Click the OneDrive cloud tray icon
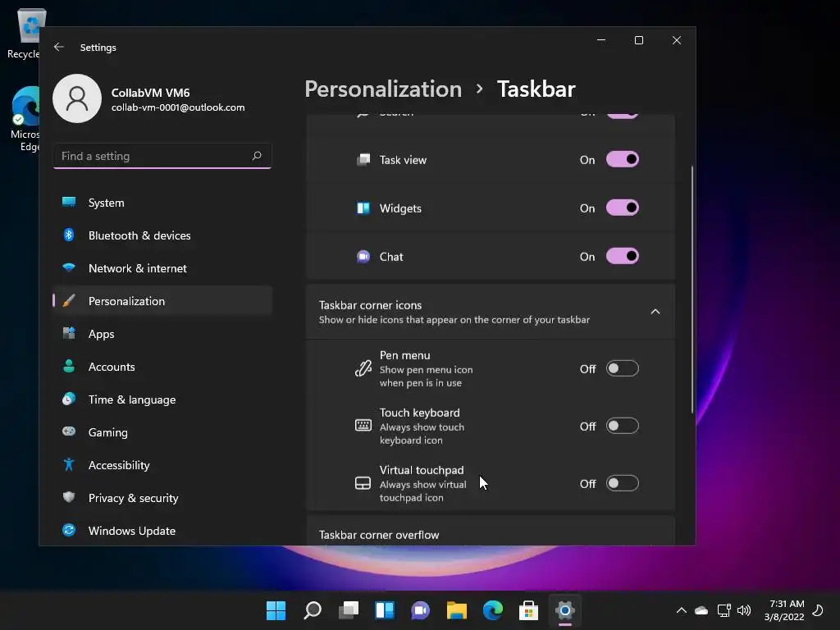The height and width of the screenshot is (630, 840). [701, 610]
